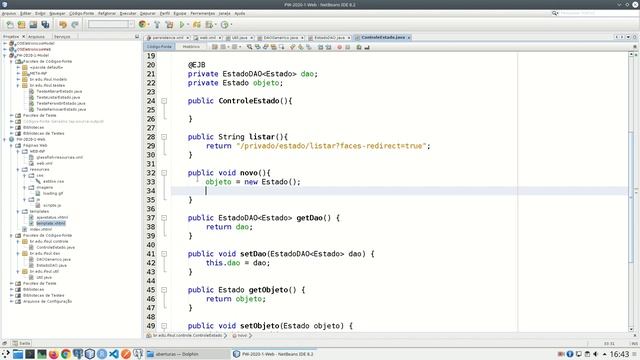Switch to the Histórico view button

coord(191,47)
